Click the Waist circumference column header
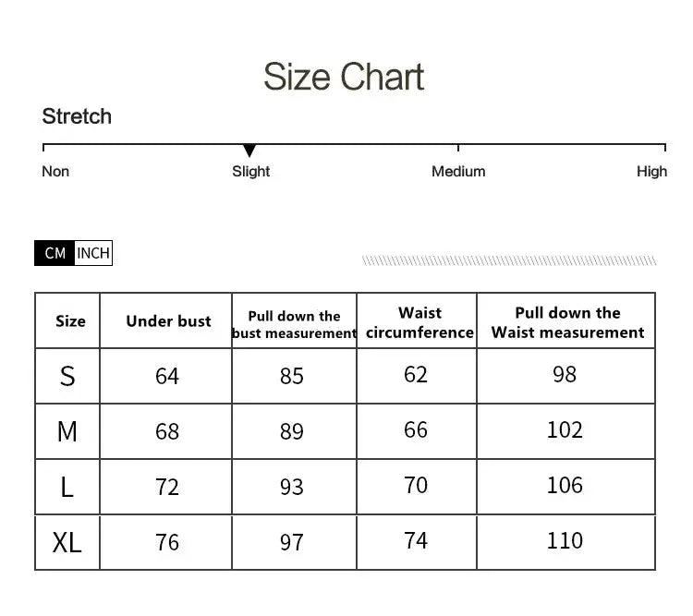This screenshot has width=693, height=616. tap(419, 323)
